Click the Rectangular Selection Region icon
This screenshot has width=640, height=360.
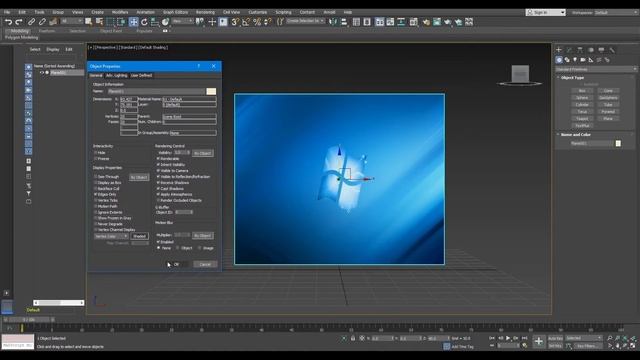(110, 22)
